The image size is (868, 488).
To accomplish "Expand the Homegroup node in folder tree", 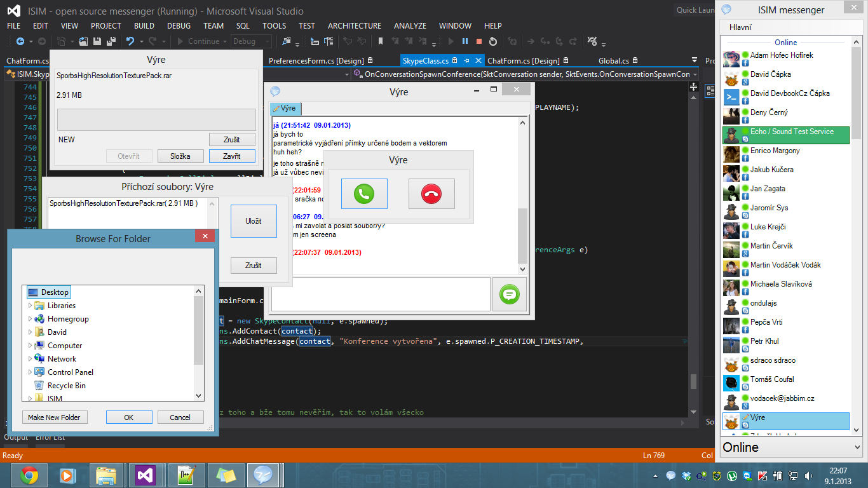I will (x=30, y=319).
